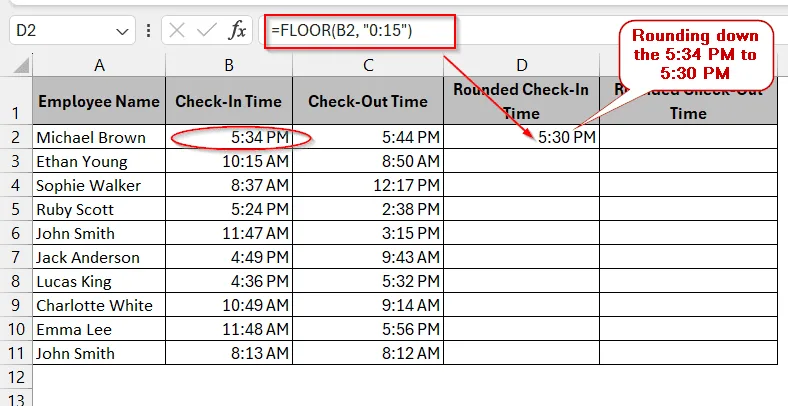Select the empty rounded check-in cell for Emma Lee

click(522, 329)
